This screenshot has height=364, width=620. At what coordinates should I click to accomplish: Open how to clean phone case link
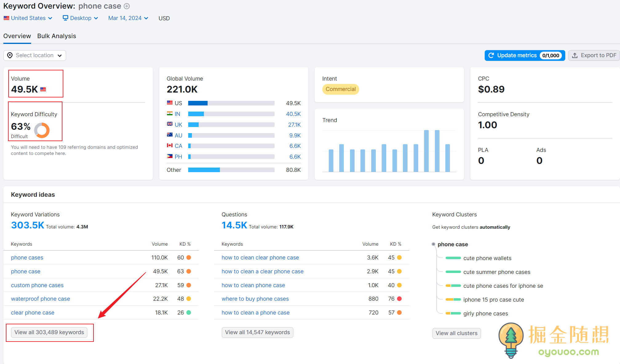click(253, 285)
